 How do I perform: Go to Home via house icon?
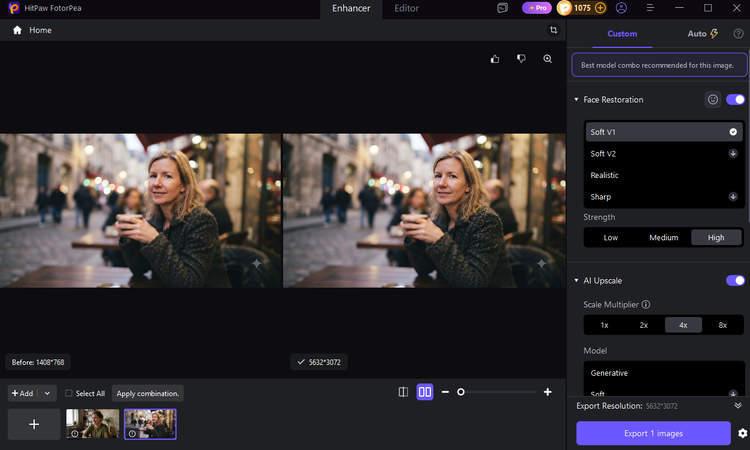pos(17,30)
